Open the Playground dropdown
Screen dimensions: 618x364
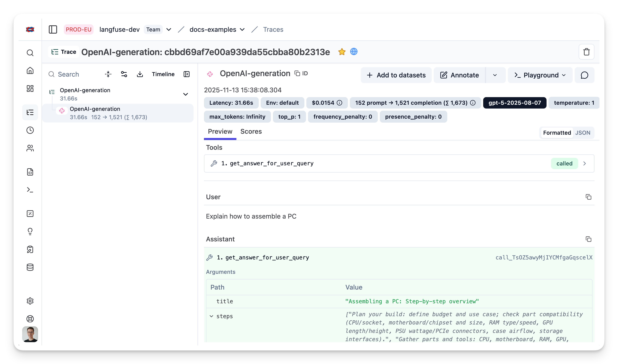[540, 75]
